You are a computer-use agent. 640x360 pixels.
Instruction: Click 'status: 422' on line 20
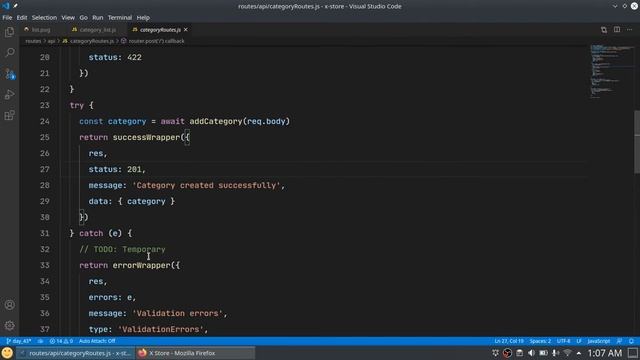115,58
